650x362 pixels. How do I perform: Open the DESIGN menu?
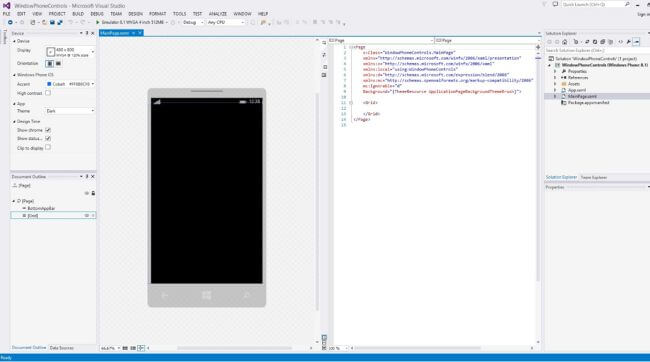coord(135,14)
